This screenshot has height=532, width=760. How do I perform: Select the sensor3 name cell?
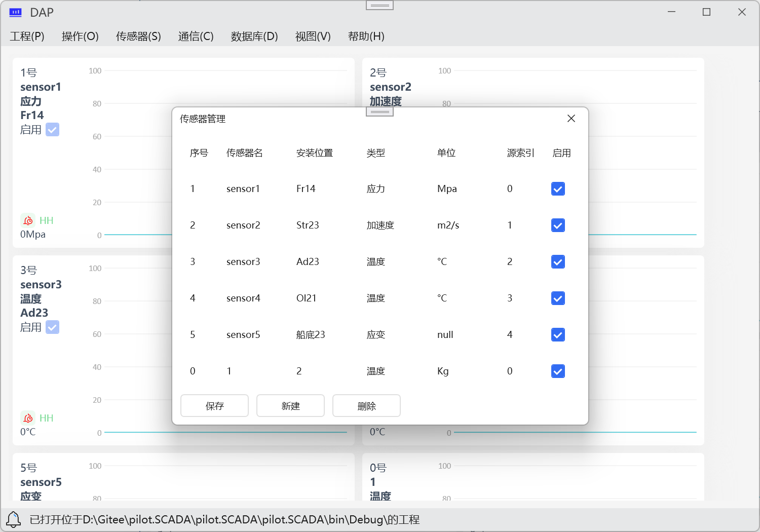tap(243, 262)
